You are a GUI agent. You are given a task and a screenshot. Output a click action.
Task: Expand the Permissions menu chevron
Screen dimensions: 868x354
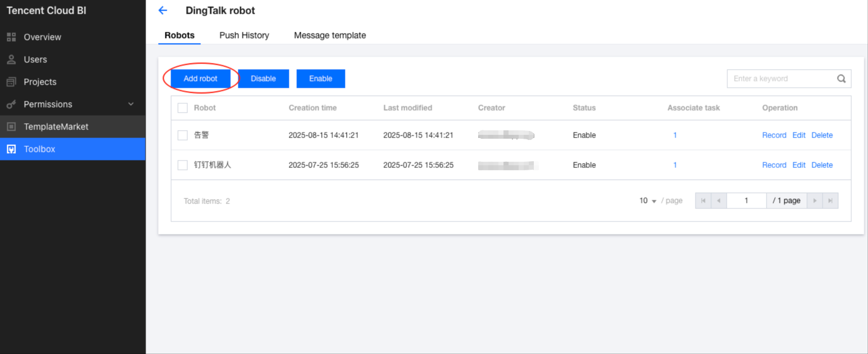coord(131,104)
